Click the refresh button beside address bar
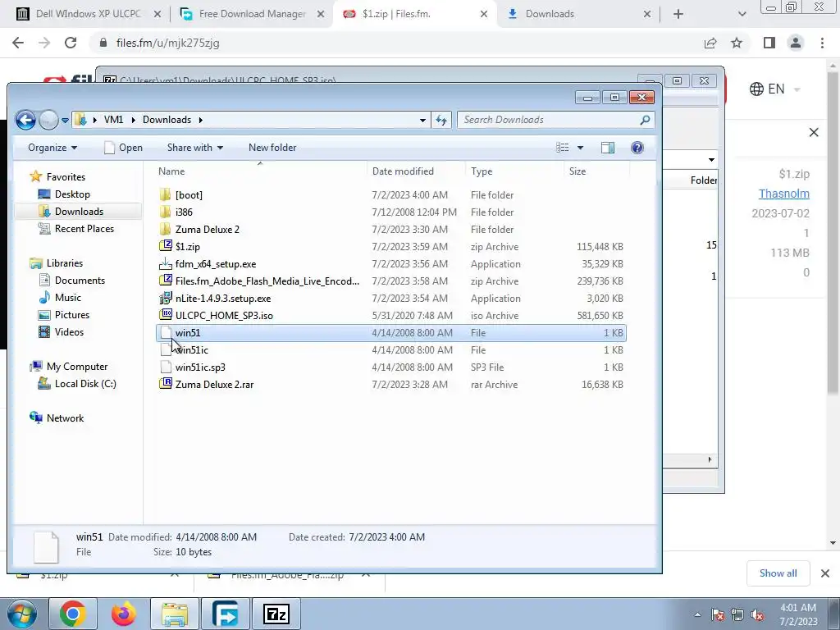The image size is (840, 630). [x=441, y=120]
